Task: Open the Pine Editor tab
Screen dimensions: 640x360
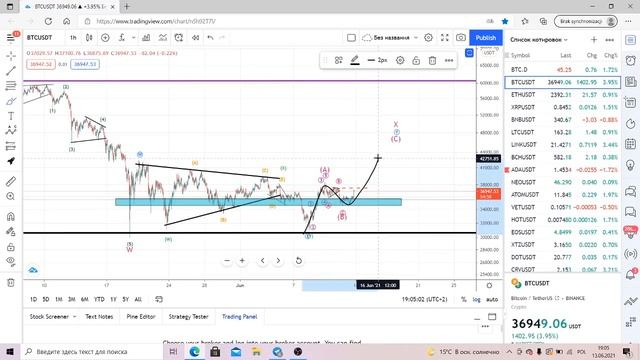Action: click(141, 317)
